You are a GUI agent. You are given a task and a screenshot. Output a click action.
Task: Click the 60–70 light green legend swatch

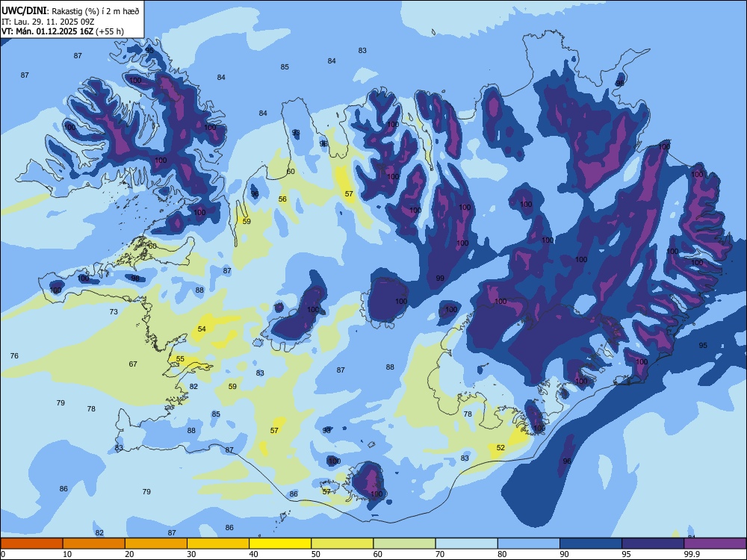point(404,544)
